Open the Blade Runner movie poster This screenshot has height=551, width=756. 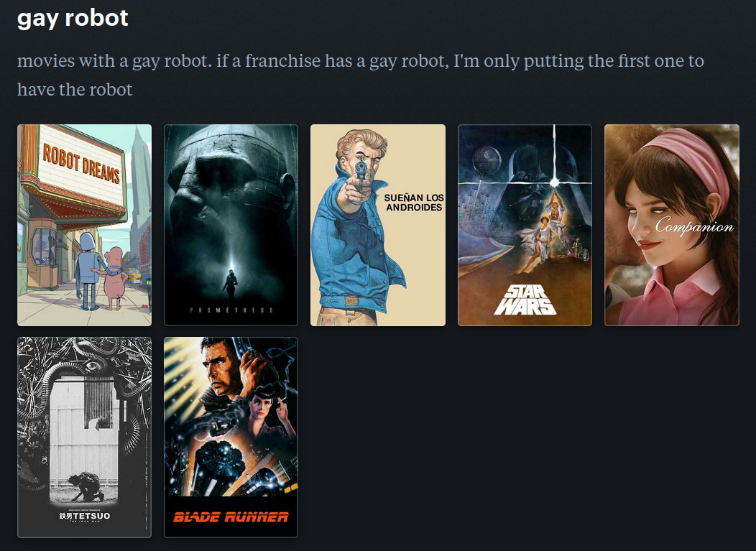[231, 437]
